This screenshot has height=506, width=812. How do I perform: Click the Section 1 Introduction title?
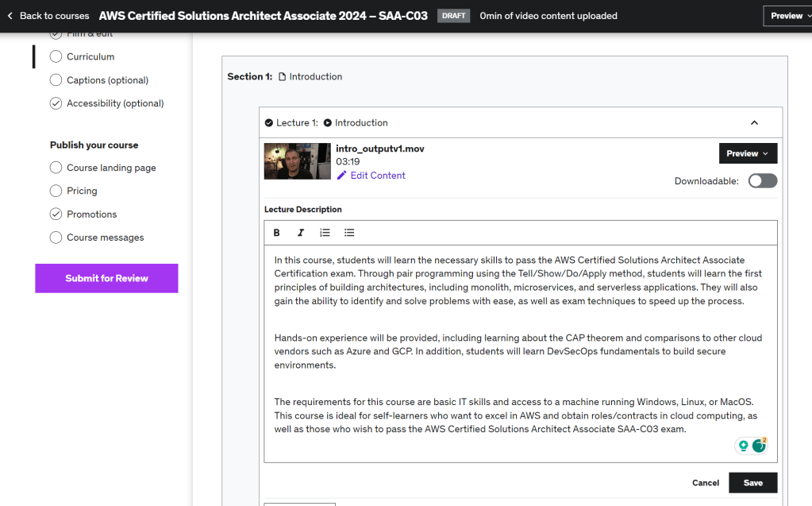[316, 77]
